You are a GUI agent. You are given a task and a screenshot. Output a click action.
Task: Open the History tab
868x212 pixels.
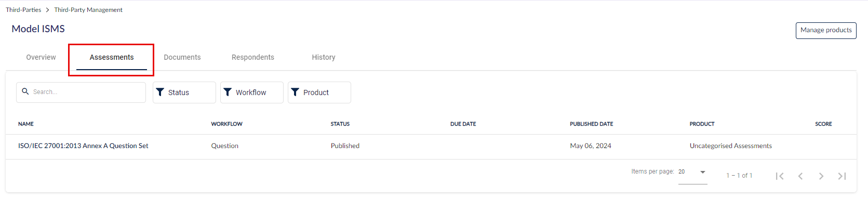pos(324,57)
